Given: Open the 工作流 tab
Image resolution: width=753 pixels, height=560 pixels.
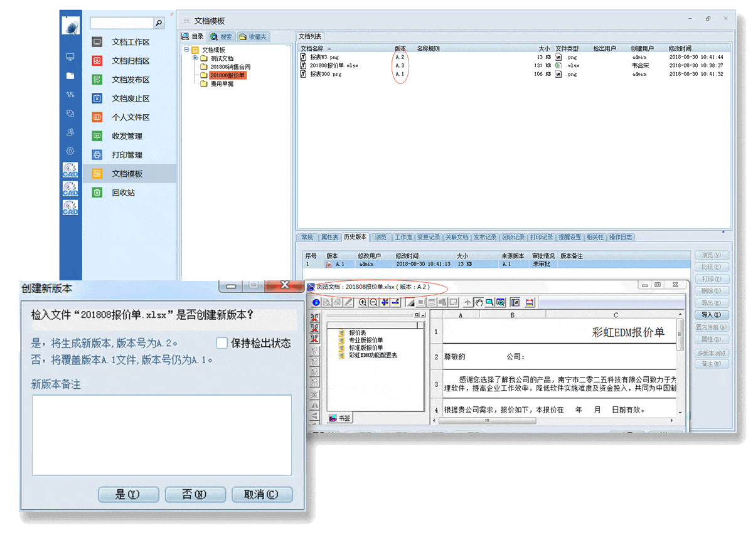Looking at the screenshot, I should pos(403,238).
